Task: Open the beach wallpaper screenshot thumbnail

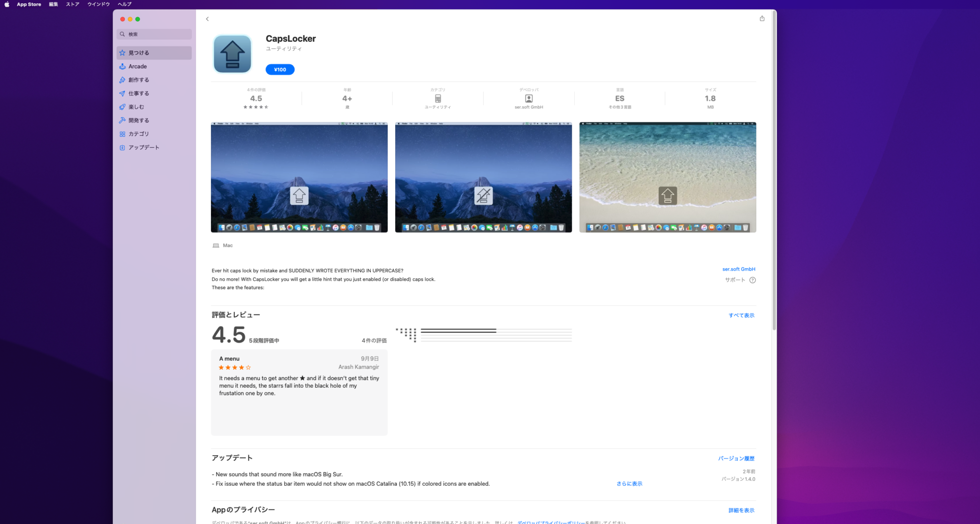Action: [668, 177]
